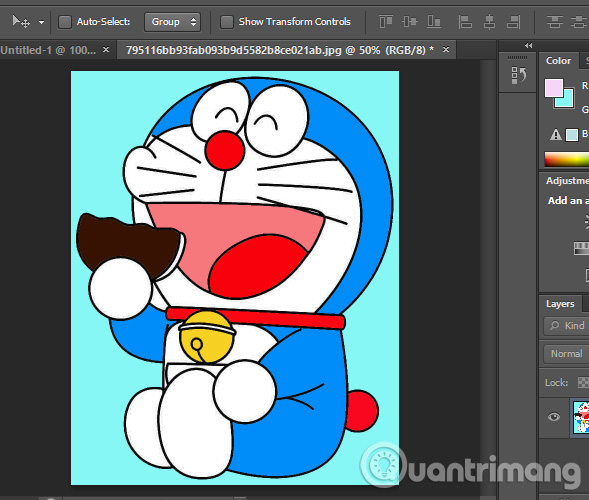The height and width of the screenshot is (500, 589).
Task: Close the Untitled-1 document tab
Action: point(106,50)
